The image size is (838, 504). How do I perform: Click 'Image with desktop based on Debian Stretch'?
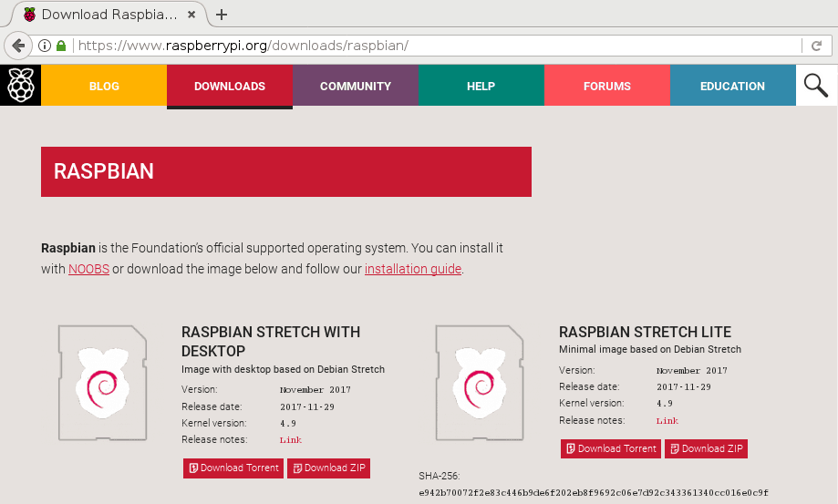pyautogui.click(x=283, y=369)
